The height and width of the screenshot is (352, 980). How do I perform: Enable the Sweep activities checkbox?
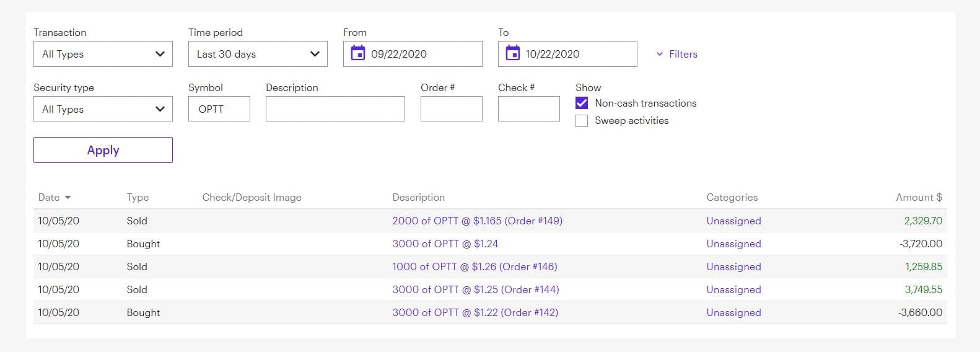click(582, 121)
